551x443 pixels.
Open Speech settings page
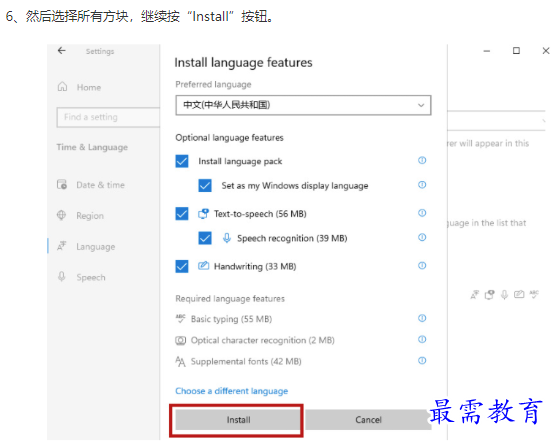(x=91, y=277)
